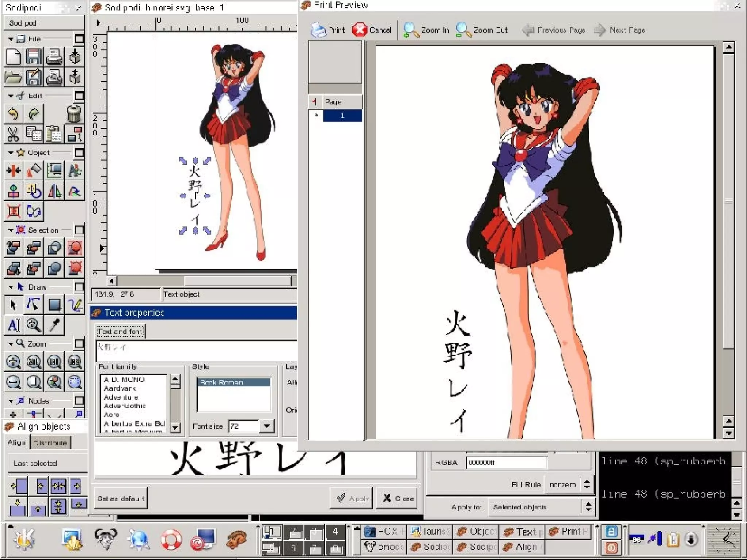Toggle the Edit section detach box

pyautogui.click(x=79, y=96)
